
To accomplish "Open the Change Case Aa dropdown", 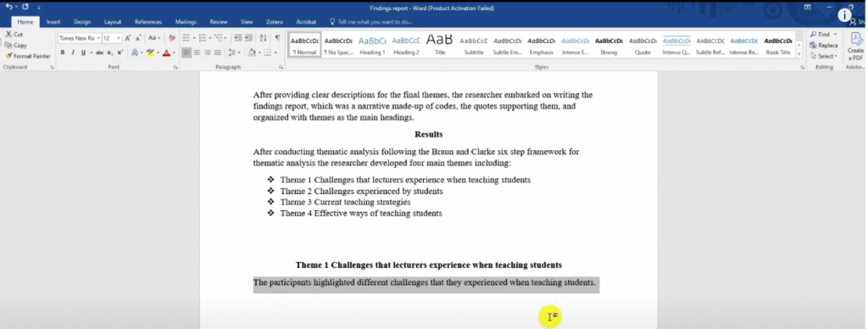I will 154,38.
